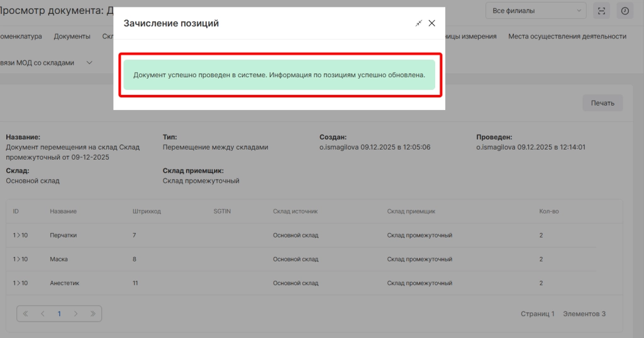Image resolution: width=644 pixels, height=338 pixels.
Task: Click the green success message banner
Action: point(279,75)
